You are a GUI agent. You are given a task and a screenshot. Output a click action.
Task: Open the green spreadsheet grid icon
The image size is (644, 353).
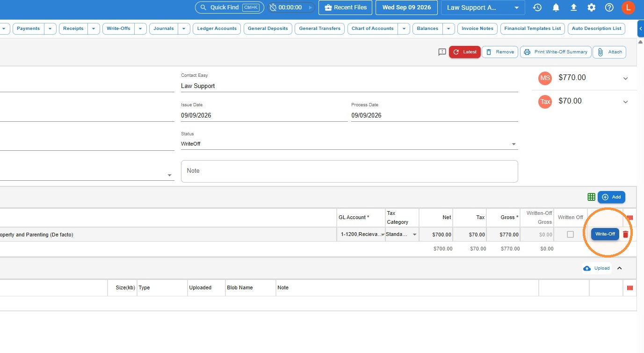(592, 197)
